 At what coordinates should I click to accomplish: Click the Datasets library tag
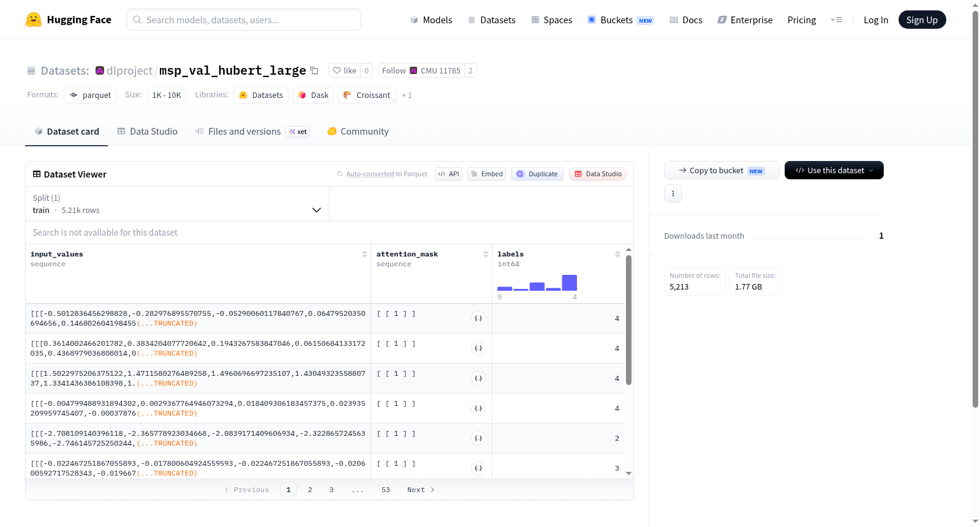pos(261,95)
